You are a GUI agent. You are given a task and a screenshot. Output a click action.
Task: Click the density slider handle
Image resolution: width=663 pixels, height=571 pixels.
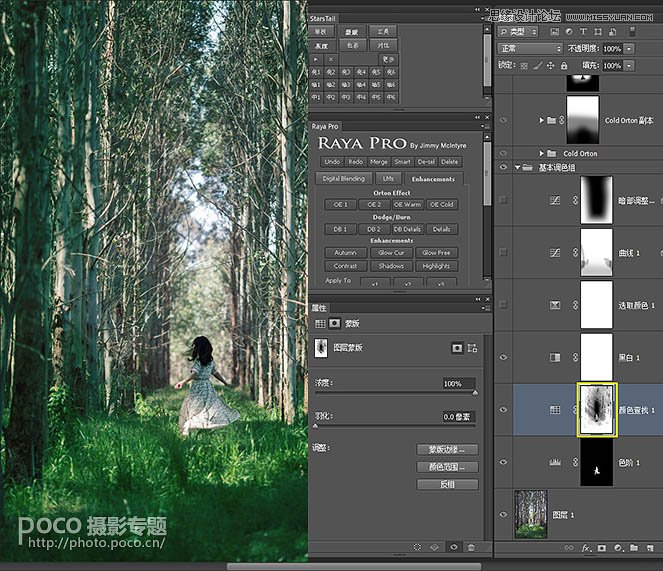(x=475, y=393)
